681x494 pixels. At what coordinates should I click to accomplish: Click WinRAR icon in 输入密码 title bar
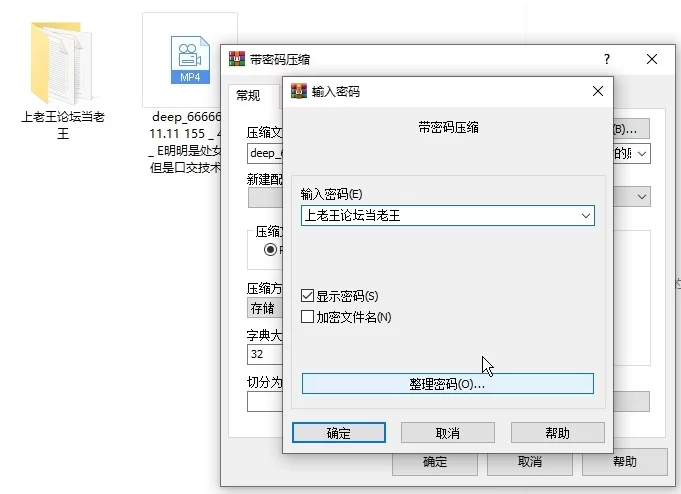tap(299, 91)
